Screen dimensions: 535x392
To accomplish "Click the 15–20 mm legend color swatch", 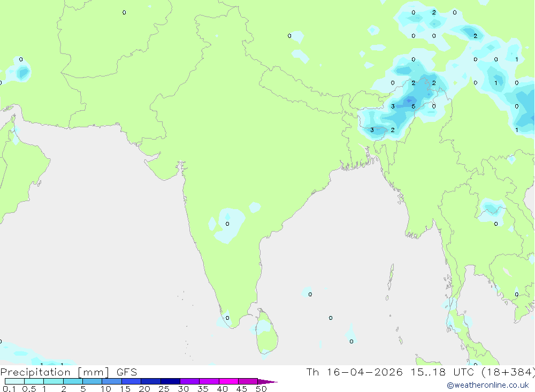I will 132,381.
